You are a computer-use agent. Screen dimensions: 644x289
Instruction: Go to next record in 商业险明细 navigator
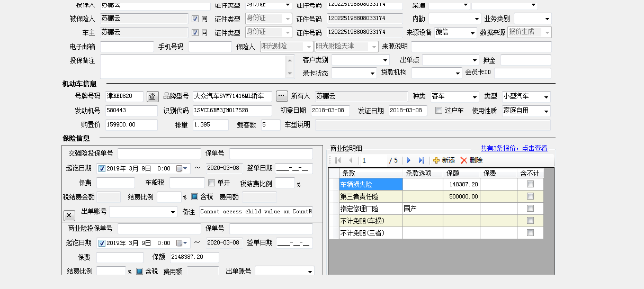point(409,160)
